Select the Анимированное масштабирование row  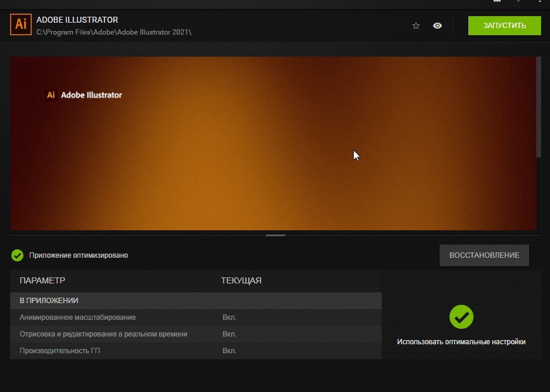click(196, 317)
